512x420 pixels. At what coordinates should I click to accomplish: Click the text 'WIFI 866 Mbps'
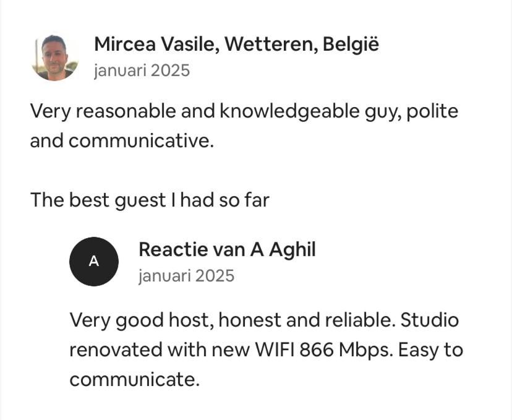(323, 349)
